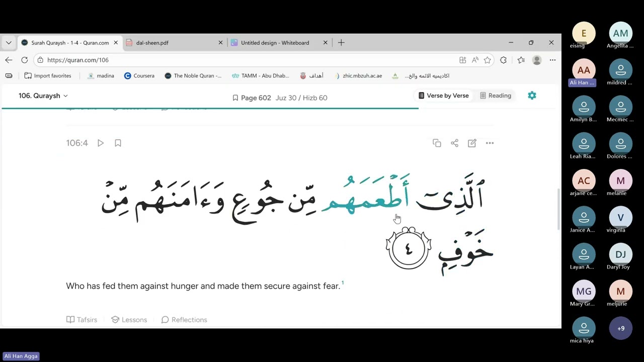Click footnote 1 in translation
644x362 pixels.
coord(343,283)
